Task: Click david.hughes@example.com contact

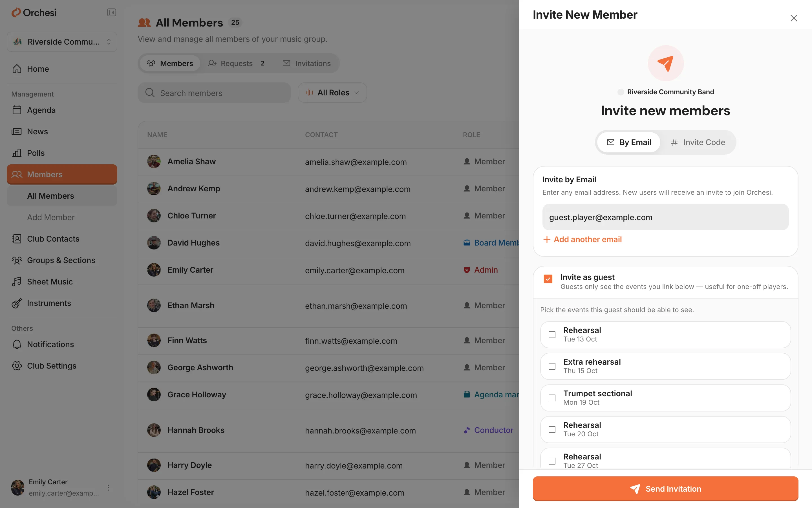Action: pyautogui.click(x=358, y=243)
